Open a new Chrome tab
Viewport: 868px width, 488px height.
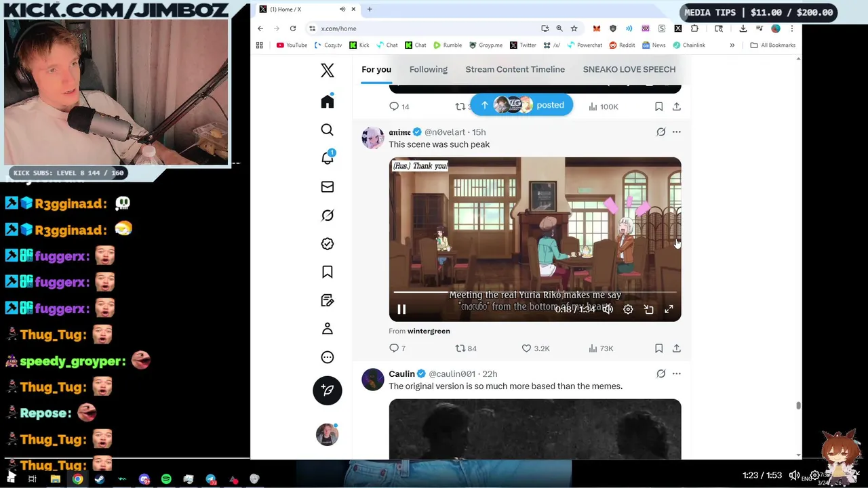[370, 9]
